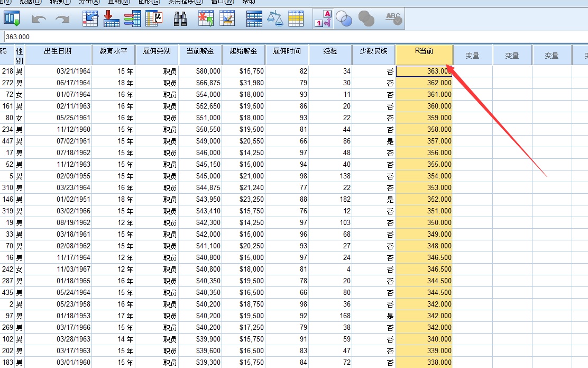This screenshot has width=588, height=368.
Task: Select the 性别 column header
Action: (x=20, y=55)
